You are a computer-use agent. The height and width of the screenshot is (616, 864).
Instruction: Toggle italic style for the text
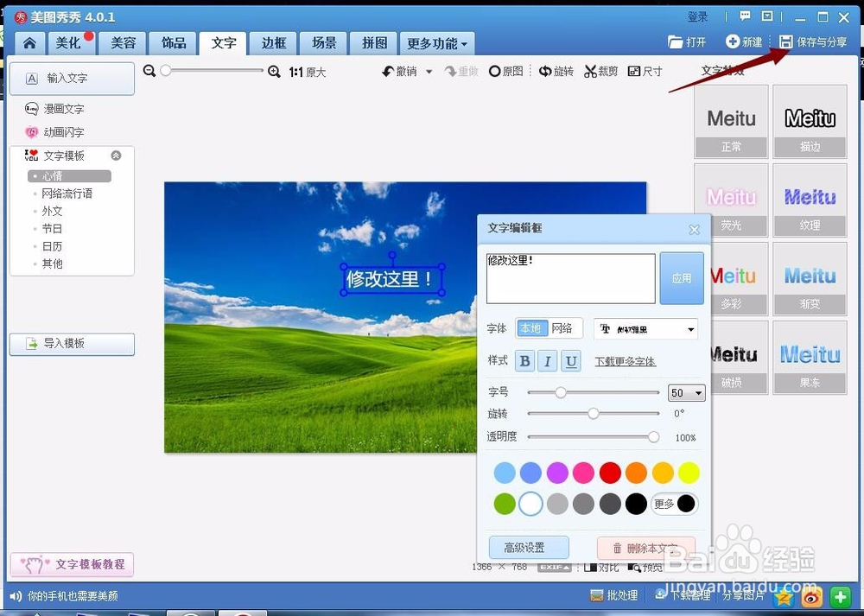(x=548, y=361)
